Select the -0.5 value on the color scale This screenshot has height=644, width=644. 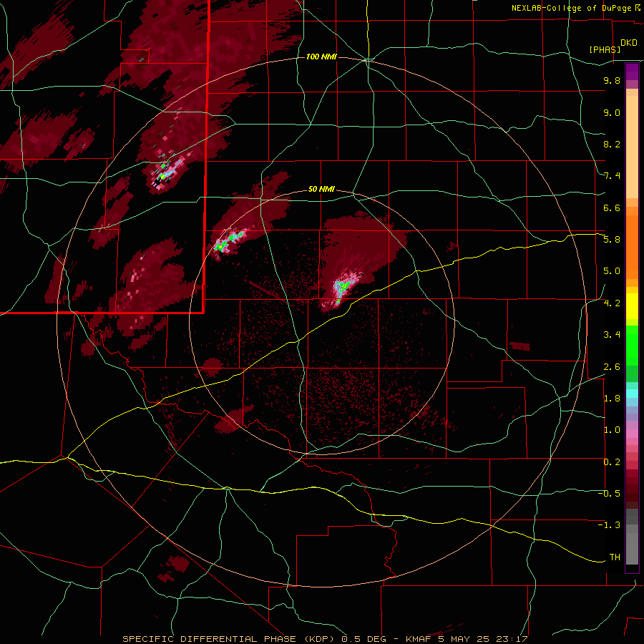pos(609,493)
